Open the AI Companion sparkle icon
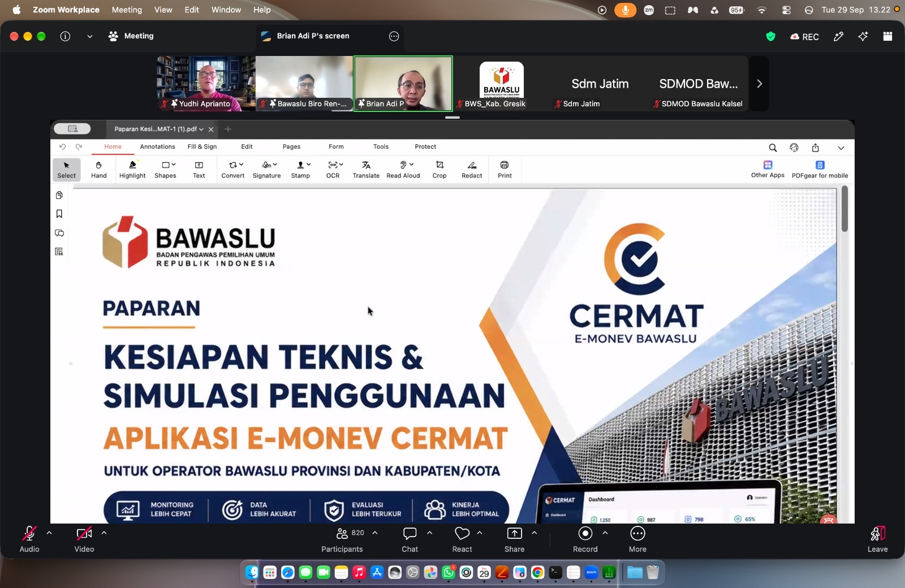This screenshot has width=905, height=588. [863, 36]
